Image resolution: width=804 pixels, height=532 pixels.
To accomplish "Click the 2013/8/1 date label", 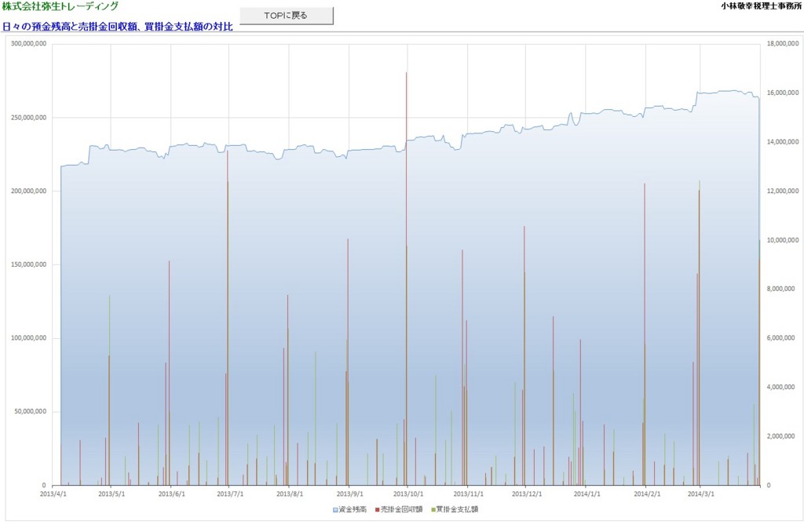I will click(x=290, y=494).
